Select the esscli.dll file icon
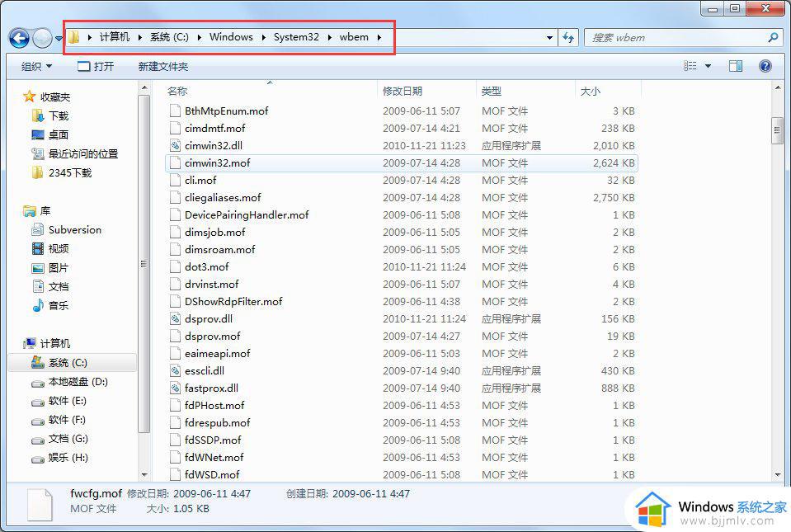The image size is (791, 532). [x=175, y=370]
